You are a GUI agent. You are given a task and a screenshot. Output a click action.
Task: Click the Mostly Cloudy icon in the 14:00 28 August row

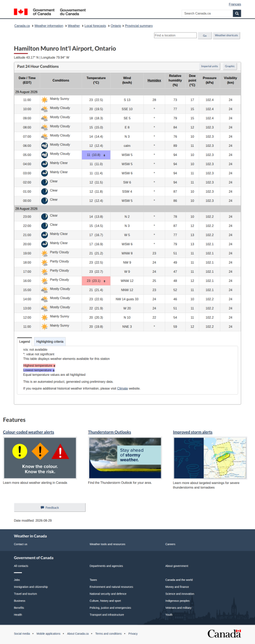(44, 299)
